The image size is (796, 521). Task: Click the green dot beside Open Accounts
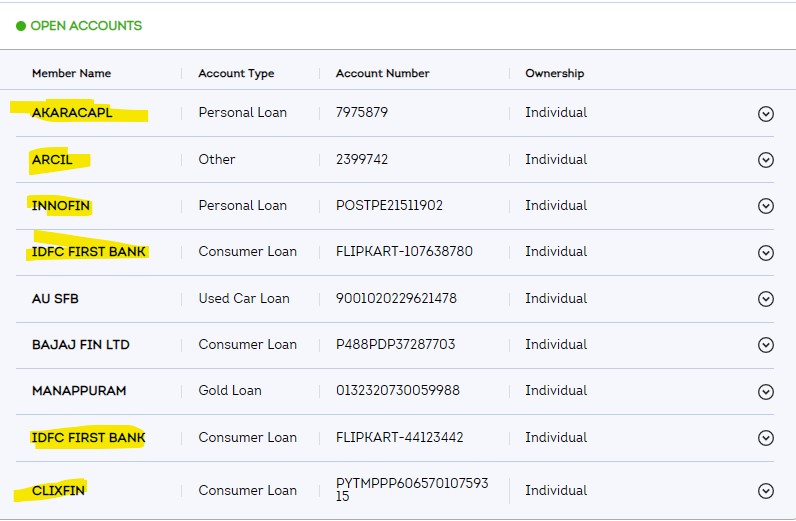click(21, 26)
